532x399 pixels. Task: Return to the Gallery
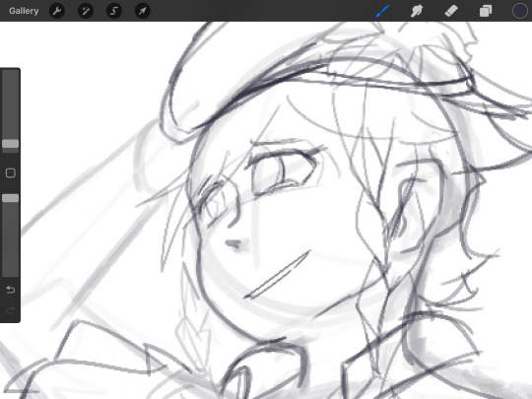click(x=24, y=11)
